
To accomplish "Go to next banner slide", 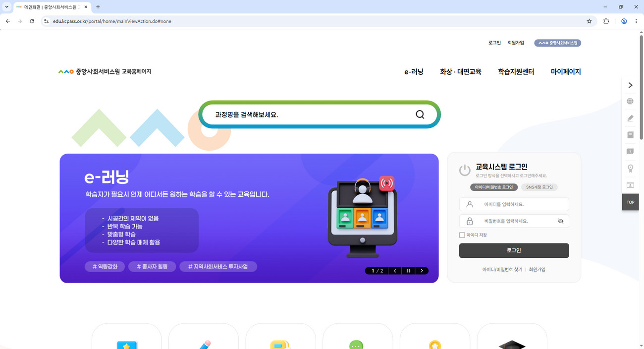I will tap(422, 271).
